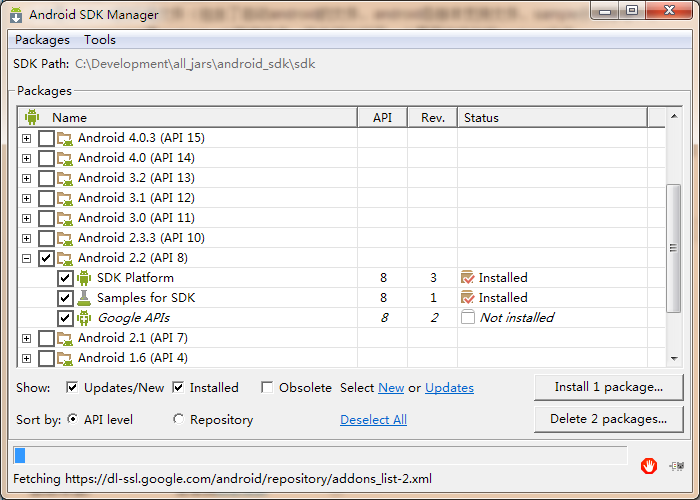The width and height of the screenshot is (700, 500).
Task: Click the package list scroll down arrow
Action: coord(674,358)
